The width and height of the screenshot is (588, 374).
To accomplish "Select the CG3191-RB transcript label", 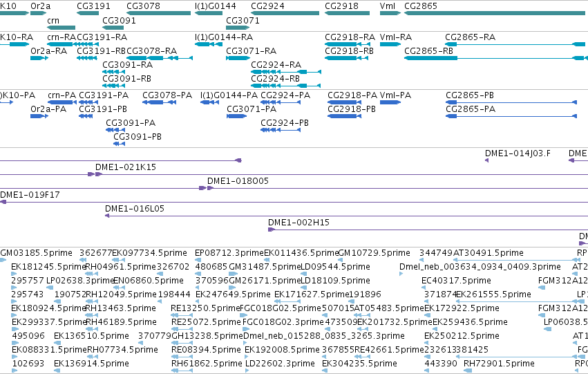I will point(102,51).
